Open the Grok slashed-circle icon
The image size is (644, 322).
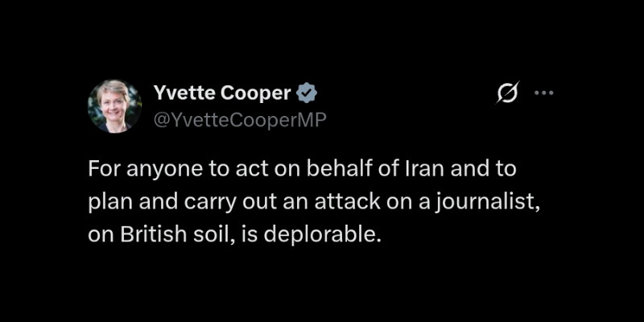(508, 93)
